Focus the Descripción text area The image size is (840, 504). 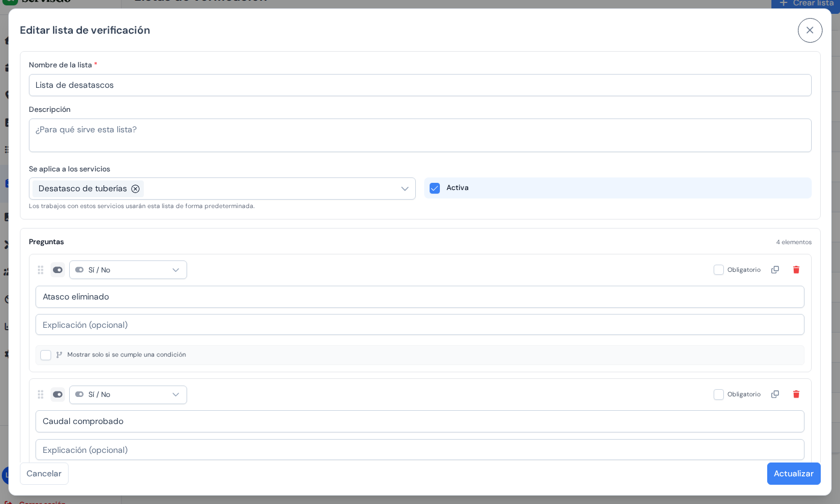420,135
